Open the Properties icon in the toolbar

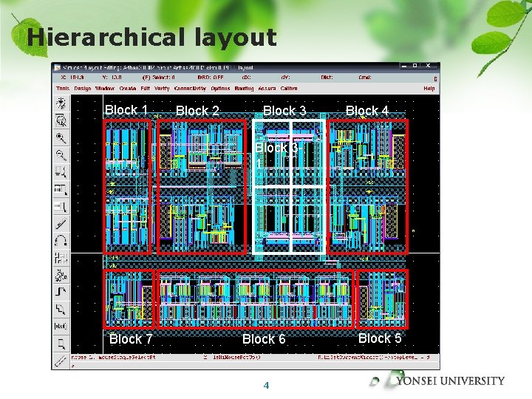coord(61,258)
